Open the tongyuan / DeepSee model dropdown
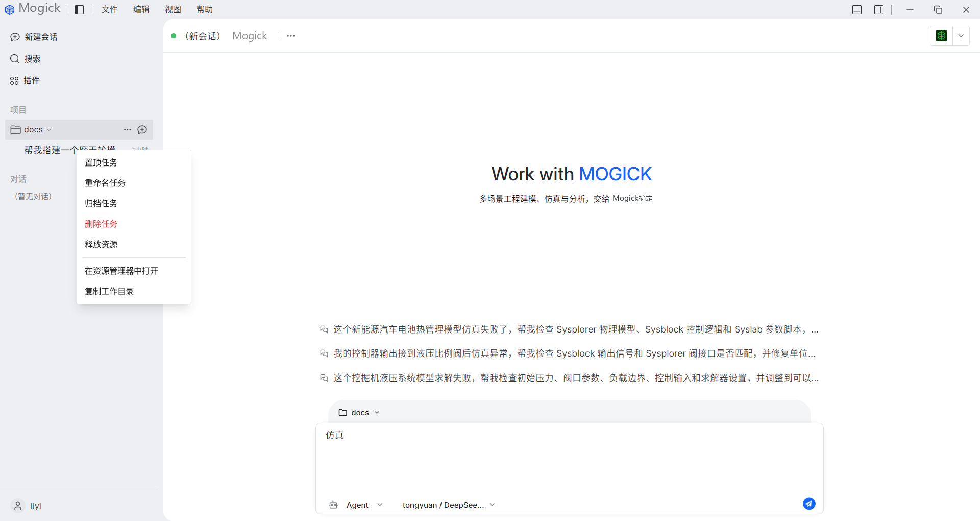The width and height of the screenshot is (980, 521). tap(449, 505)
